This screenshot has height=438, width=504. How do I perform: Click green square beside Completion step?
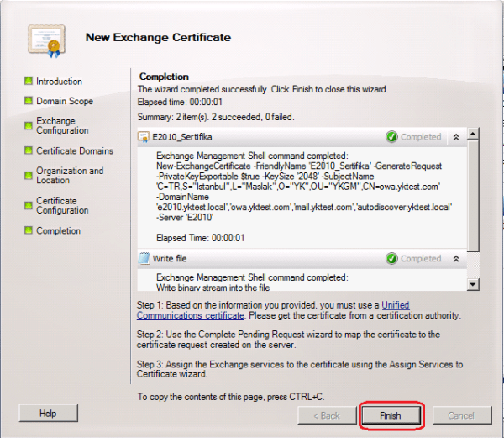point(29,230)
